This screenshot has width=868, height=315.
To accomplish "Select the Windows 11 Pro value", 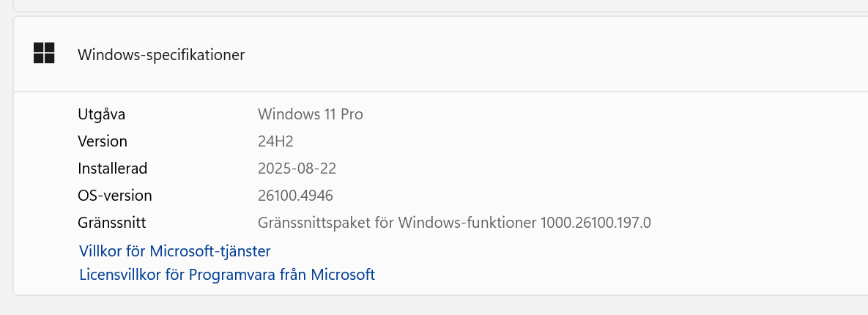I will (x=311, y=114).
